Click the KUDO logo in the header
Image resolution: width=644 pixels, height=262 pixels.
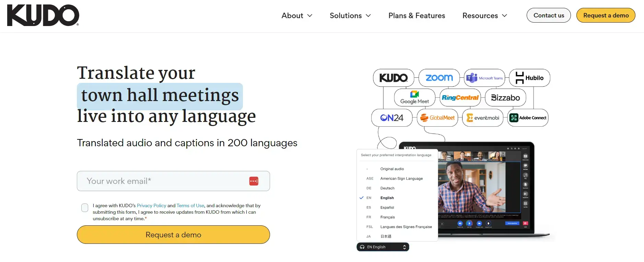tap(43, 15)
